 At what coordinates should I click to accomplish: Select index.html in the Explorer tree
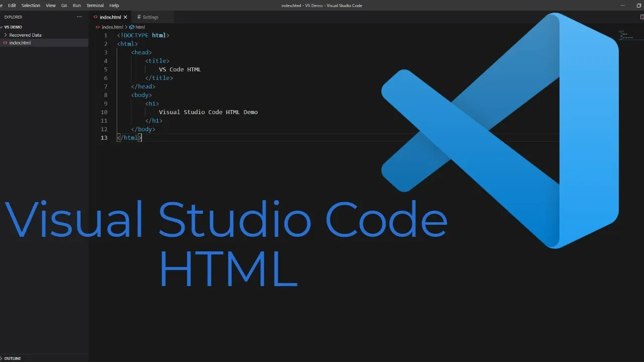coord(19,42)
